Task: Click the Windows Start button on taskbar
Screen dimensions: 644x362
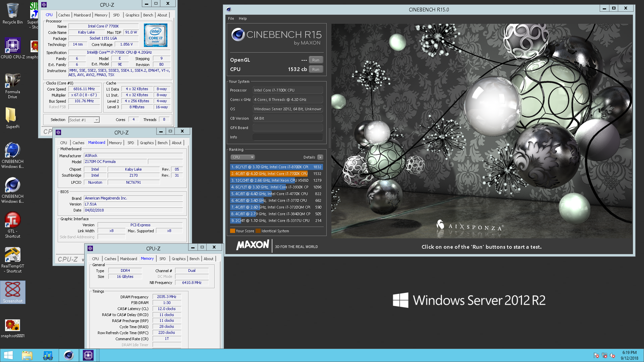Action: click(x=8, y=355)
